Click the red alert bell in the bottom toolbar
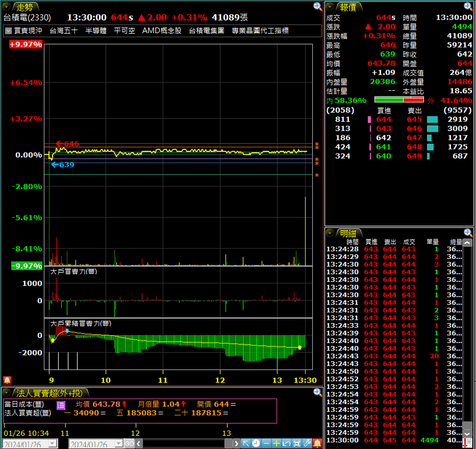Image resolution: width=476 pixels, height=449 pixels. [x=317, y=443]
